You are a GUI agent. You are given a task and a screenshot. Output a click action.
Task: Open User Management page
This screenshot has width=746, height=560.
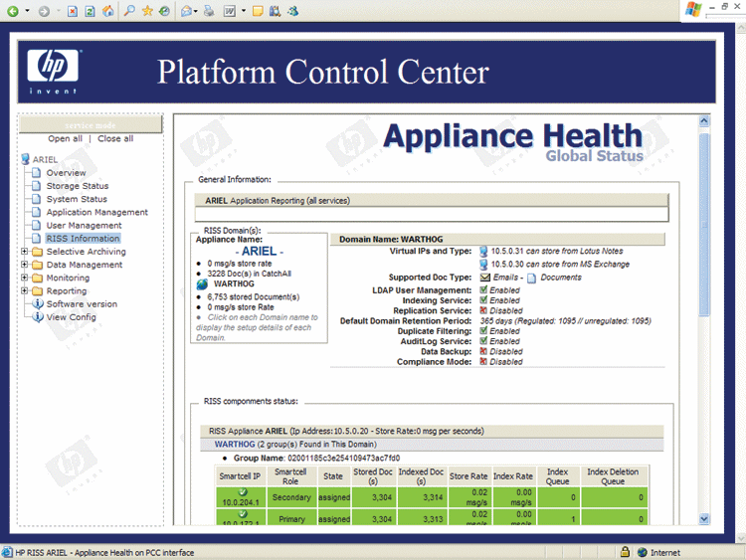coord(84,226)
